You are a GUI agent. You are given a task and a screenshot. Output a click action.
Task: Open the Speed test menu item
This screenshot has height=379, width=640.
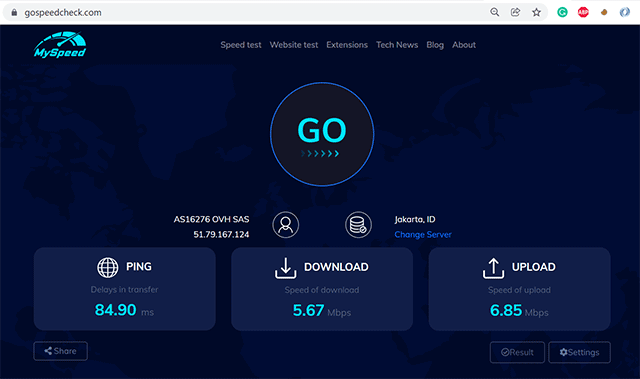(x=241, y=45)
